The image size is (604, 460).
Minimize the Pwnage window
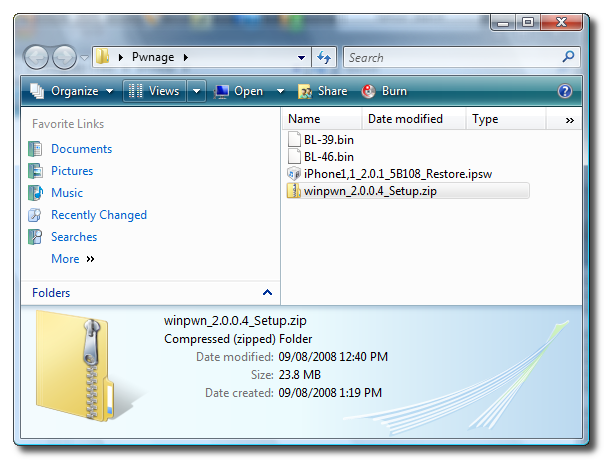[x=503, y=22]
